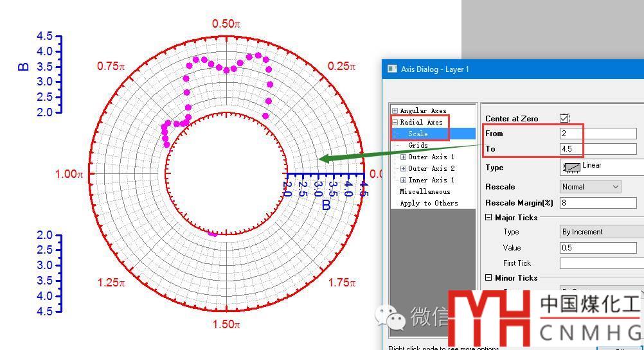Click the Linear scale type icon

click(x=571, y=168)
